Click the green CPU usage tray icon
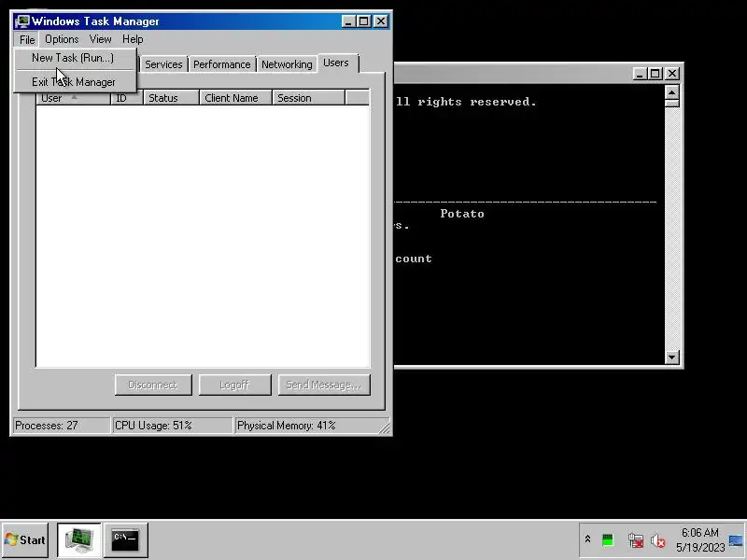The image size is (747, 560). coord(608,540)
